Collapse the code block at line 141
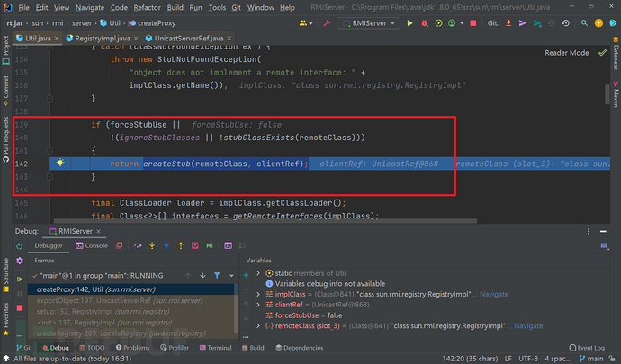 [49, 150]
